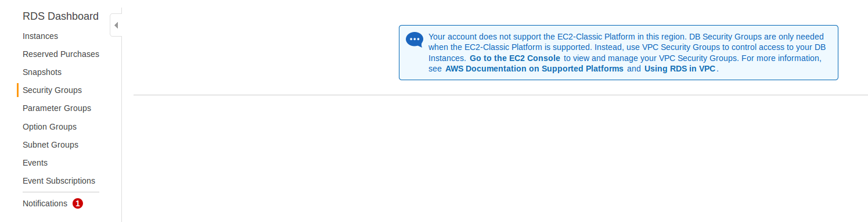The image size is (868, 222).
Task: Open Subnet Groups
Action: 51,145
